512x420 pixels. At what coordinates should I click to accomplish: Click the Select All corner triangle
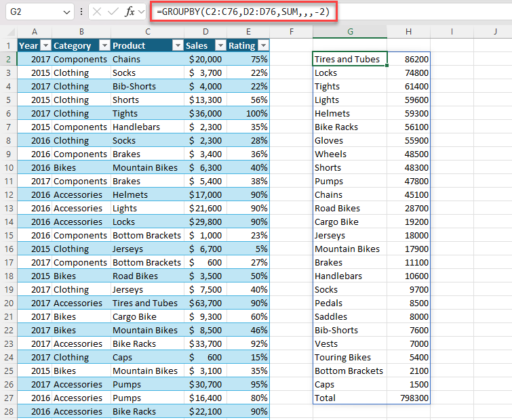tap(9, 31)
